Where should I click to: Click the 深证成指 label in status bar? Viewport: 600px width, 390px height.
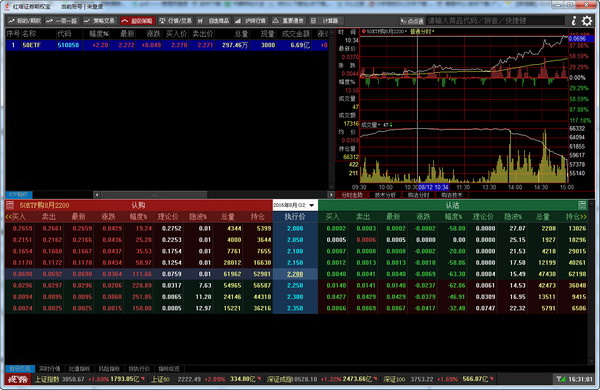click(x=280, y=379)
